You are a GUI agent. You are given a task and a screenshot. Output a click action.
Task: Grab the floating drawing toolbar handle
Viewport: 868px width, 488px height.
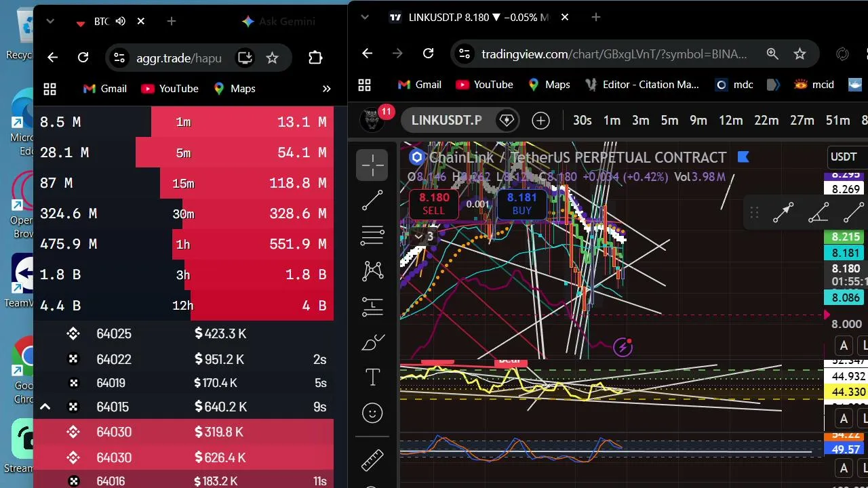click(x=754, y=213)
